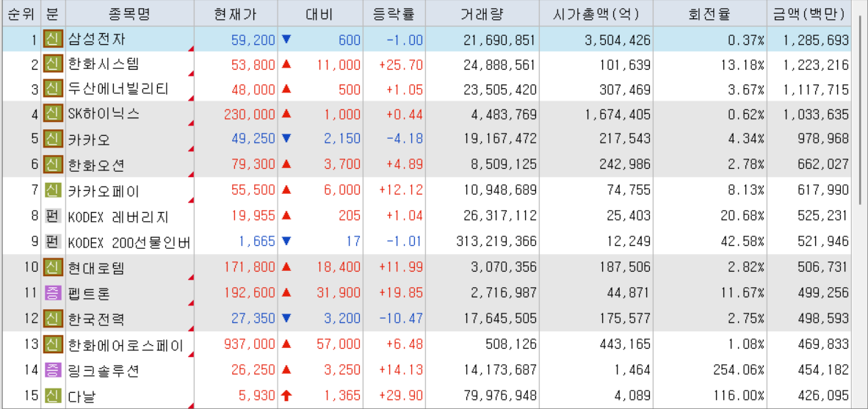Click the 신 badge beside 한화시스템
The width and height of the screenshot is (868, 409).
coord(53,65)
